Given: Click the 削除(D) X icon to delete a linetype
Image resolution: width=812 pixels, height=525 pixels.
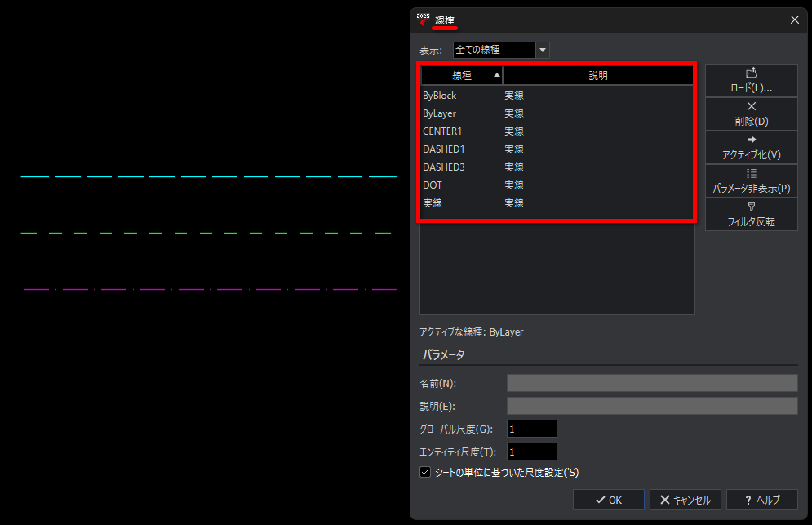Looking at the screenshot, I should tap(751, 106).
